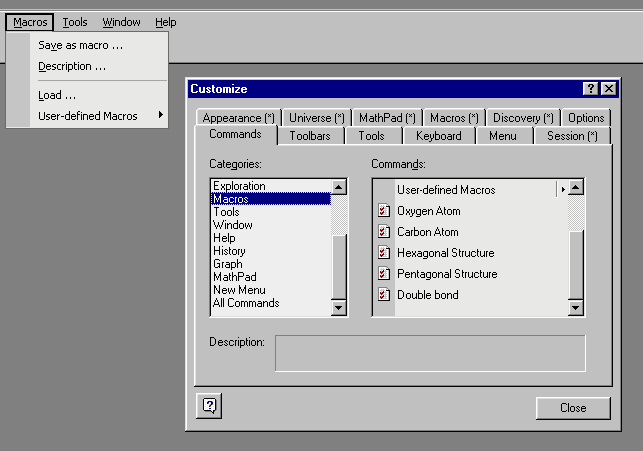
Task: Select Exploration in Categories list
Action: (271, 186)
